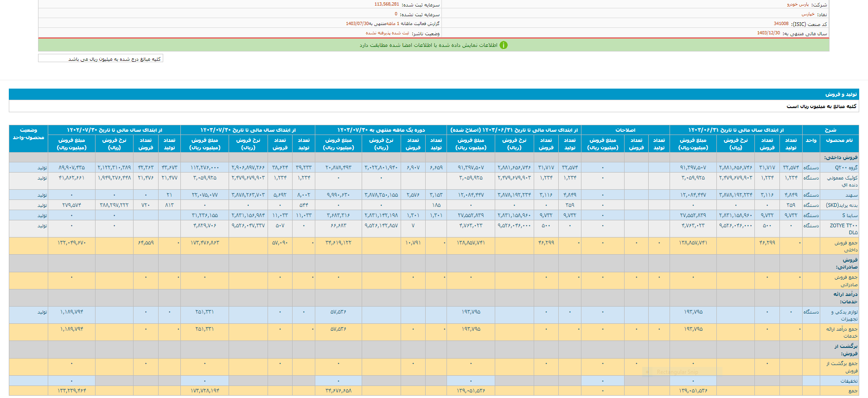Click the registered capital value 113,568,281
The image size is (868, 398).
(x=387, y=4)
